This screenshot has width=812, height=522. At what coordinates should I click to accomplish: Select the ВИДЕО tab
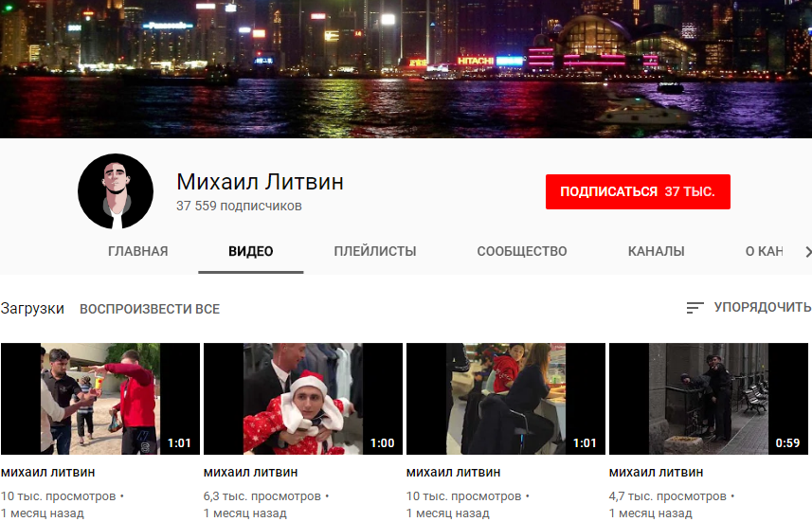pos(251,252)
